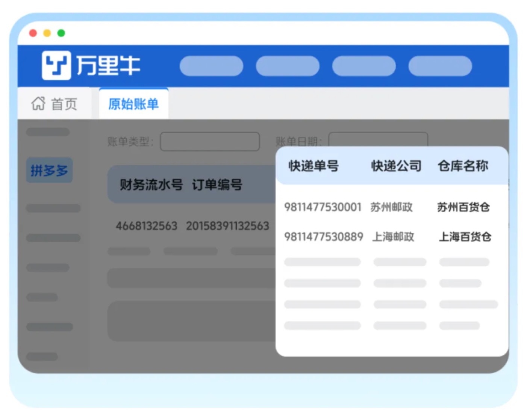Open the 账单类型 dropdown field
530x420 pixels.
pos(210,142)
